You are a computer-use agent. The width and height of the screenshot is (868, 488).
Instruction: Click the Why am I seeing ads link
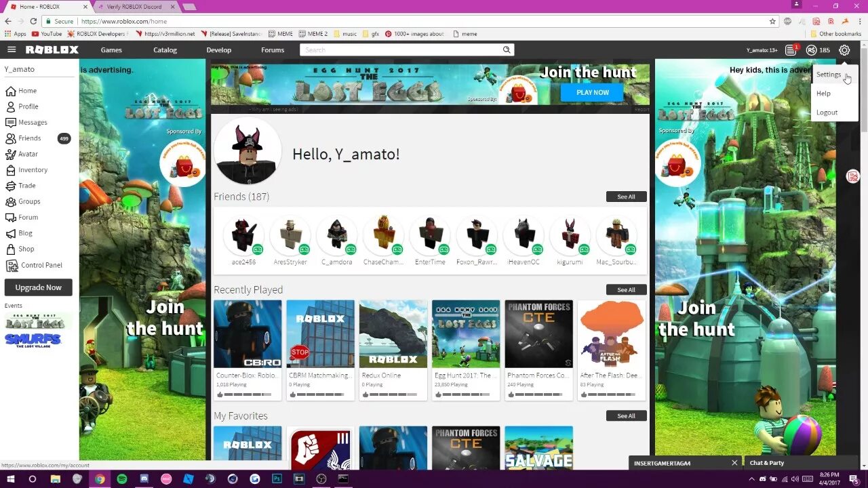tap(273, 109)
